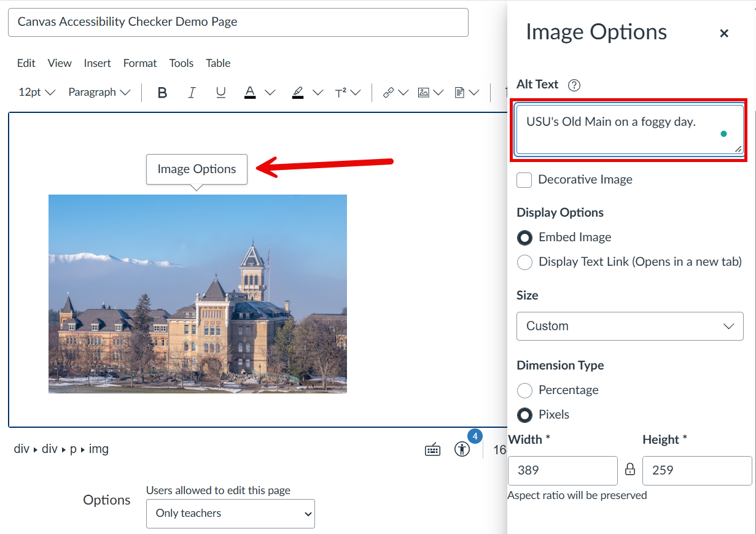
Task: Open the Size Custom dropdown
Action: point(630,326)
